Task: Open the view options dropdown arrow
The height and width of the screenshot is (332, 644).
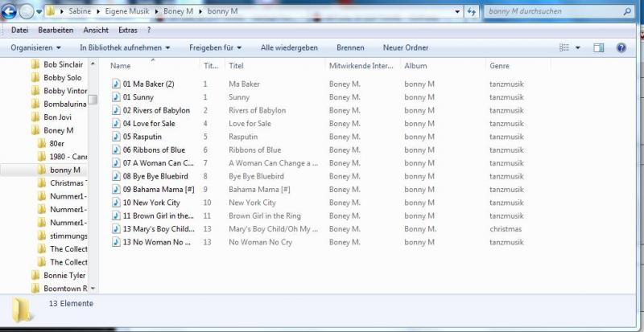Action: pyautogui.click(x=578, y=47)
